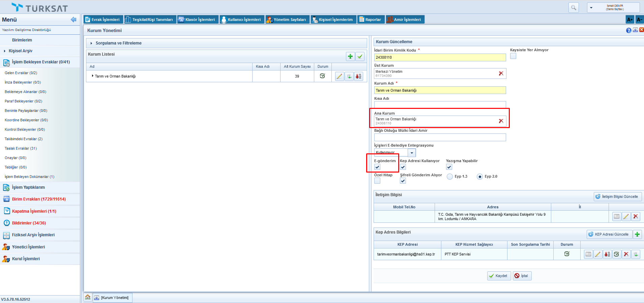Click the green plus icon in Kurum Listesi
The height and width of the screenshot is (303, 644).
pyautogui.click(x=350, y=57)
